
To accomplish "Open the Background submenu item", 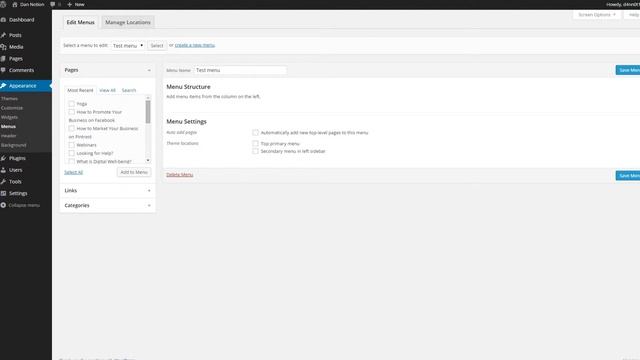I will pyautogui.click(x=13, y=145).
